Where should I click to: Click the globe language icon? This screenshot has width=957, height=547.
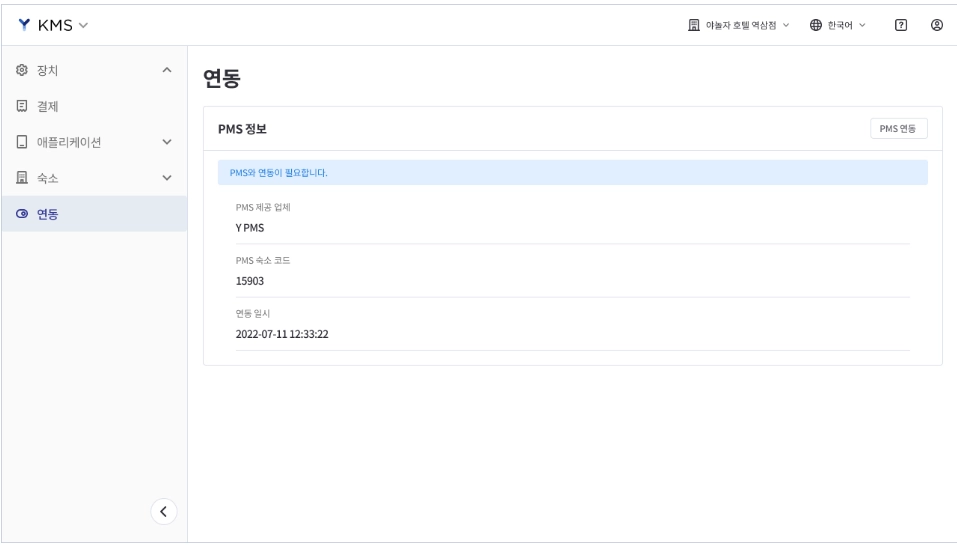815,25
